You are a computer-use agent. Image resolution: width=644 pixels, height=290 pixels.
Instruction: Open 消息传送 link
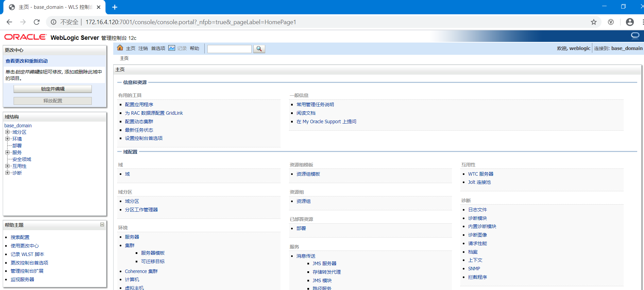pyautogui.click(x=306, y=256)
